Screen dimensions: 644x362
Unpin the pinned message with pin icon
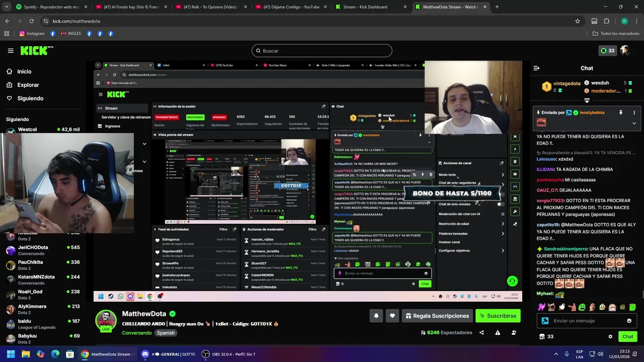pos(620,113)
